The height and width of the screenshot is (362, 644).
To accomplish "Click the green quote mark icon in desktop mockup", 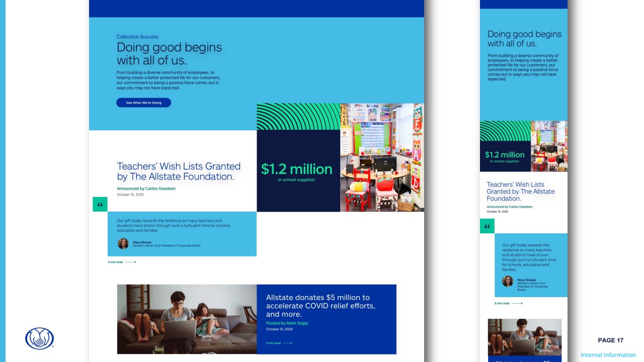I will point(100,204).
